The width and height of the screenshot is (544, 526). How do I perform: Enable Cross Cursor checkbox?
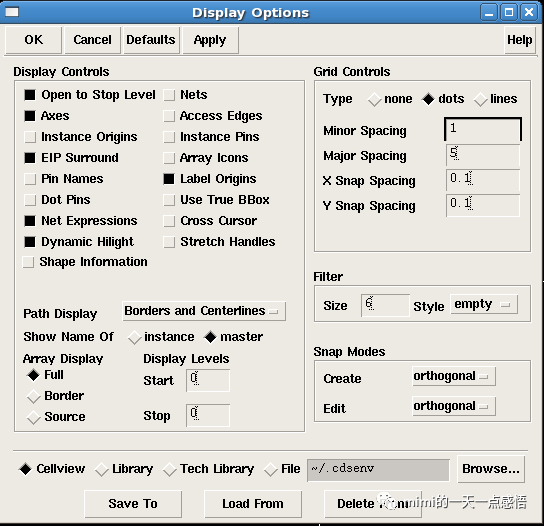click(169, 221)
